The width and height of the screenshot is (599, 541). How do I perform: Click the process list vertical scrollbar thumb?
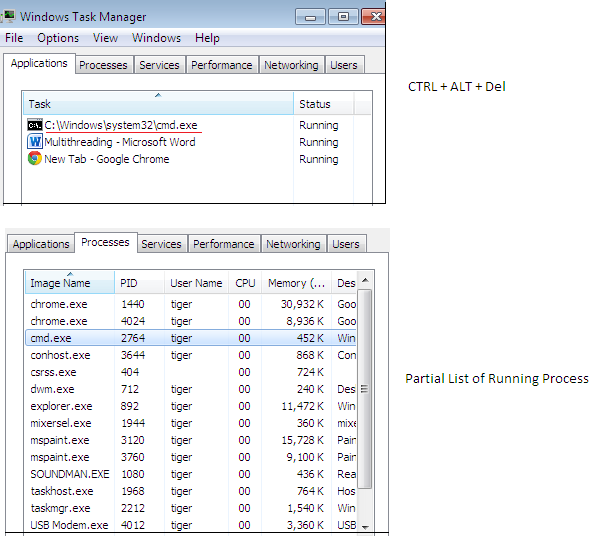[365, 389]
